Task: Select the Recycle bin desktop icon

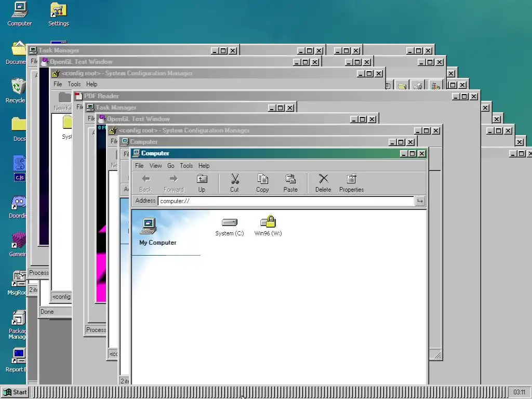Action: pyautogui.click(x=16, y=91)
